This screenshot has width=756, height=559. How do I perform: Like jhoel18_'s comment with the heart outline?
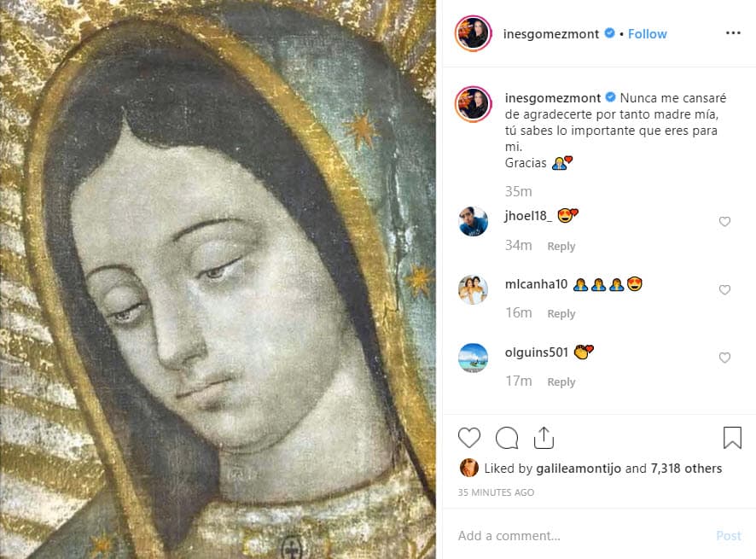point(724,221)
